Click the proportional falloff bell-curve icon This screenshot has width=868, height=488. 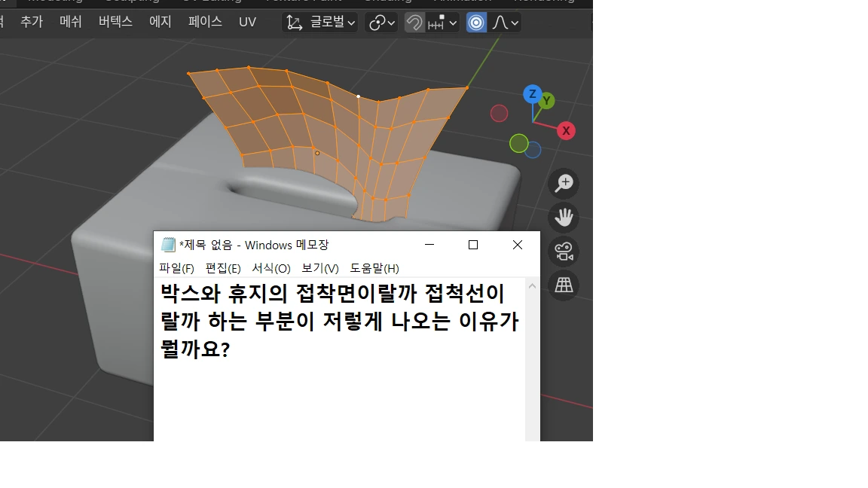pyautogui.click(x=500, y=23)
